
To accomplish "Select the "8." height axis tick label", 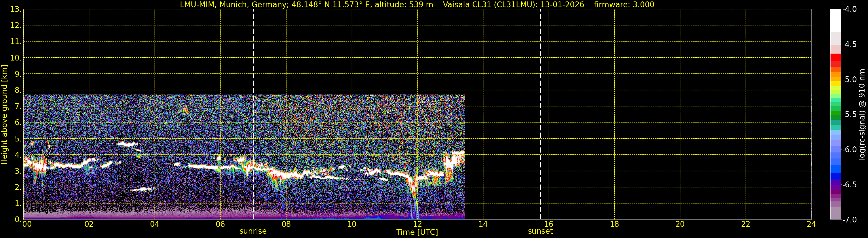I will click(x=18, y=90).
